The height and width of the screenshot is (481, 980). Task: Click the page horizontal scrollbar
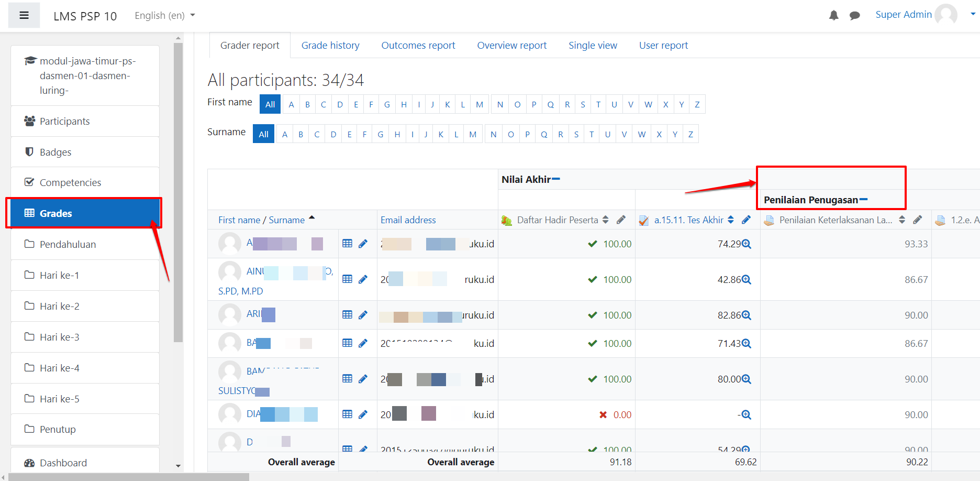(x=129, y=477)
